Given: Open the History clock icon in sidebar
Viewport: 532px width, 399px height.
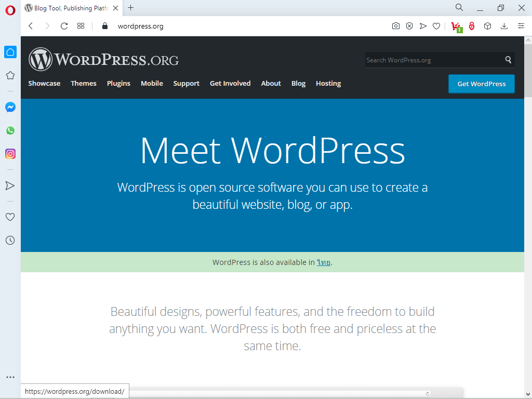Looking at the screenshot, I should [10, 240].
